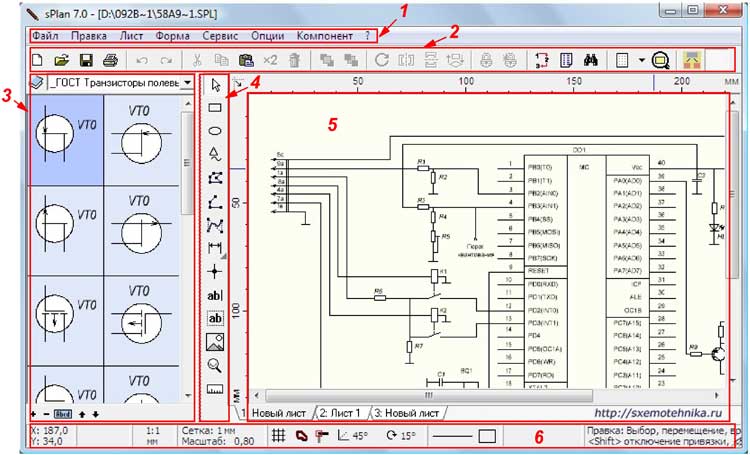This screenshot has height=455, width=750.
Task: Expand the grid options dropdown arrow
Action: tap(640, 60)
